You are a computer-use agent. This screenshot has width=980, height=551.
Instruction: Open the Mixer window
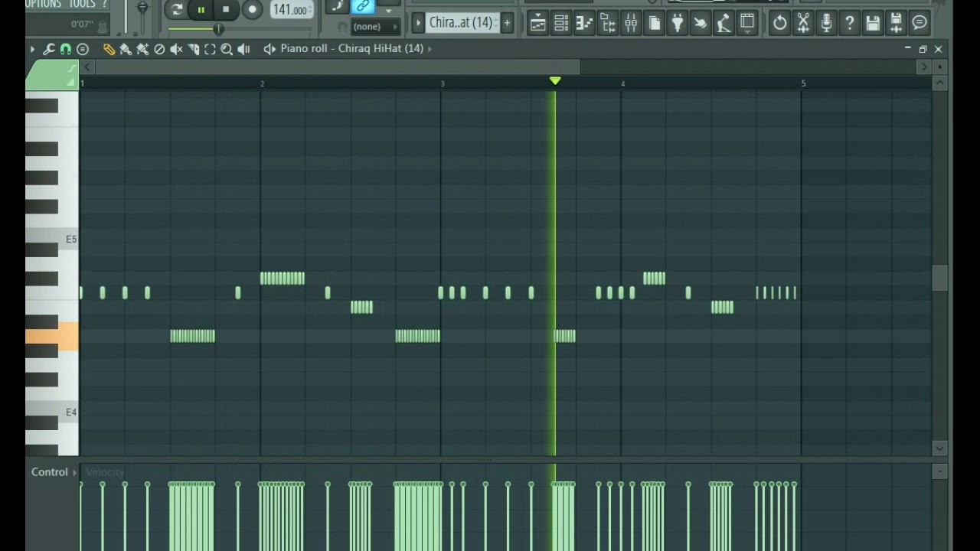click(631, 23)
